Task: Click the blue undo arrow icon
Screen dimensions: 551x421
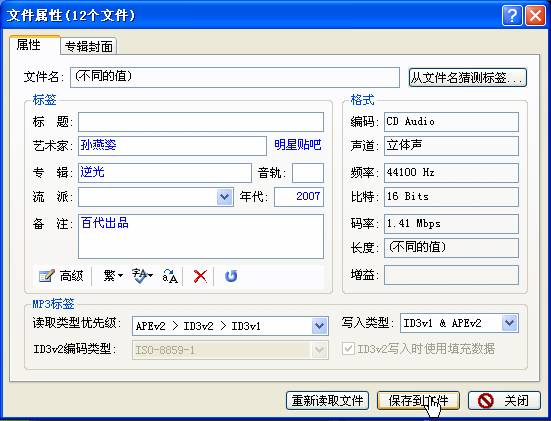Action: click(x=231, y=276)
